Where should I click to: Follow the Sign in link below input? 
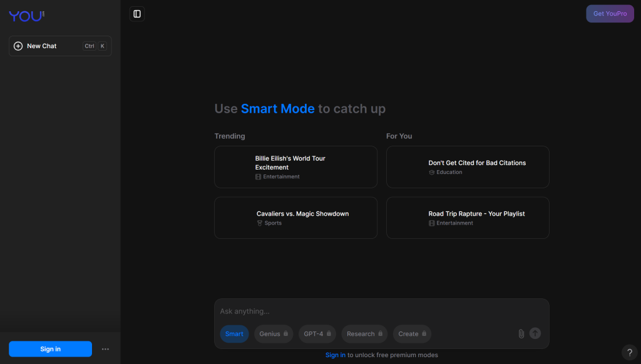(335, 355)
